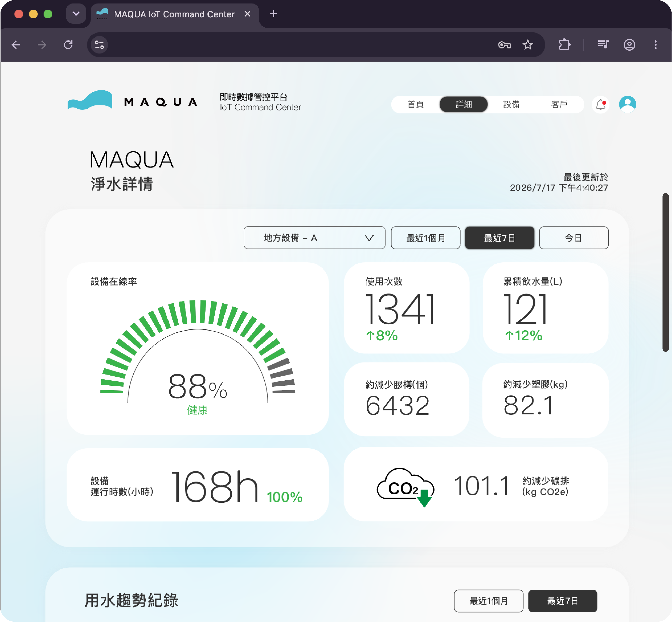This screenshot has width=672, height=622.
Task: Open site information icon in address bar
Action: click(x=99, y=45)
